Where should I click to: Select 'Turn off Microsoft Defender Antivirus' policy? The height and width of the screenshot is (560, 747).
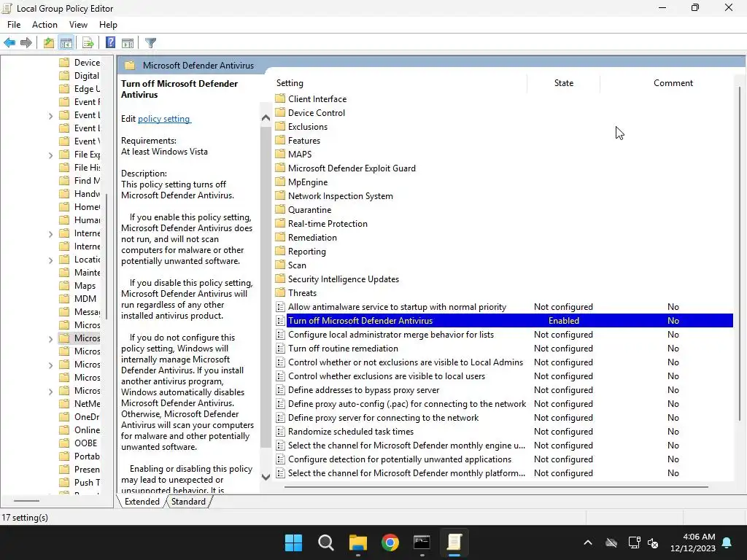(504, 321)
